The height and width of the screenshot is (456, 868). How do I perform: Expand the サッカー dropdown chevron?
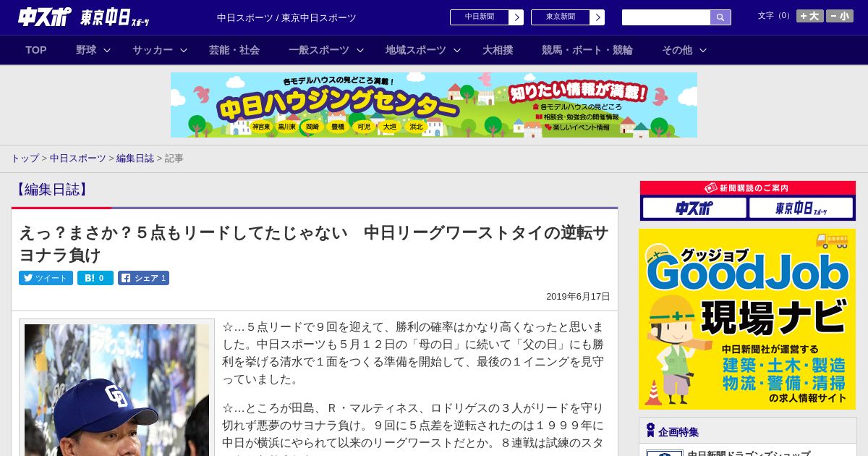point(184,51)
